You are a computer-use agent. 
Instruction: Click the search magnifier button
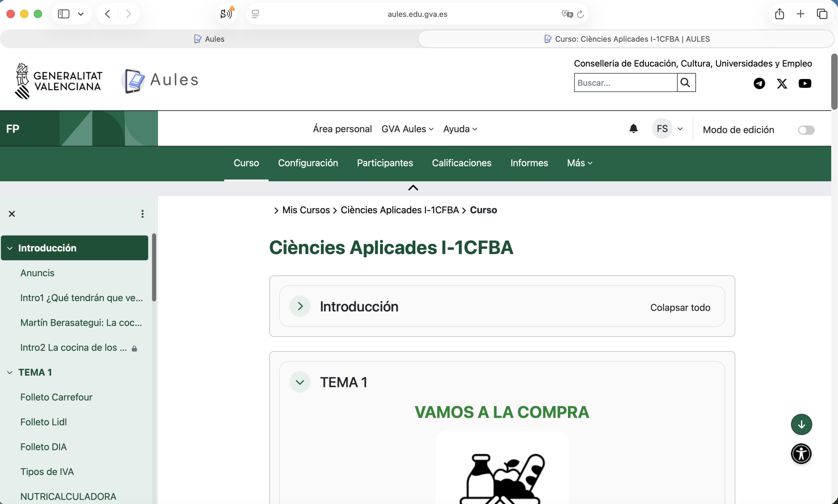(x=686, y=83)
